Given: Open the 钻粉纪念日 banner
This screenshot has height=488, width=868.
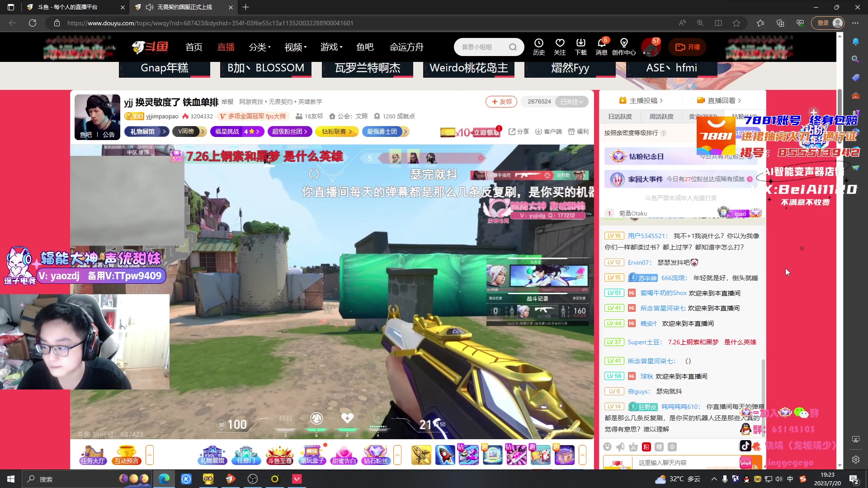Looking at the screenshot, I should (x=681, y=156).
